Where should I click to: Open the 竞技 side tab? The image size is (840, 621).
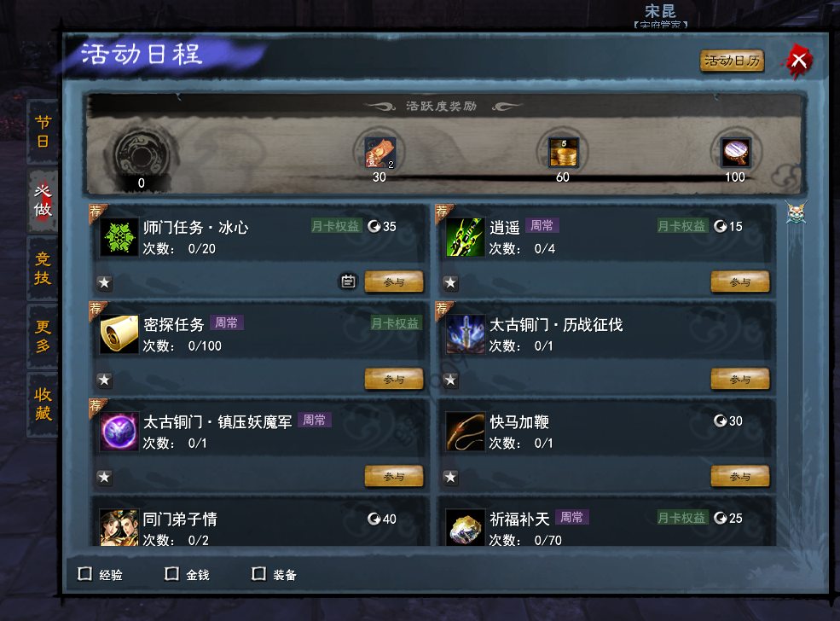coord(43,268)
